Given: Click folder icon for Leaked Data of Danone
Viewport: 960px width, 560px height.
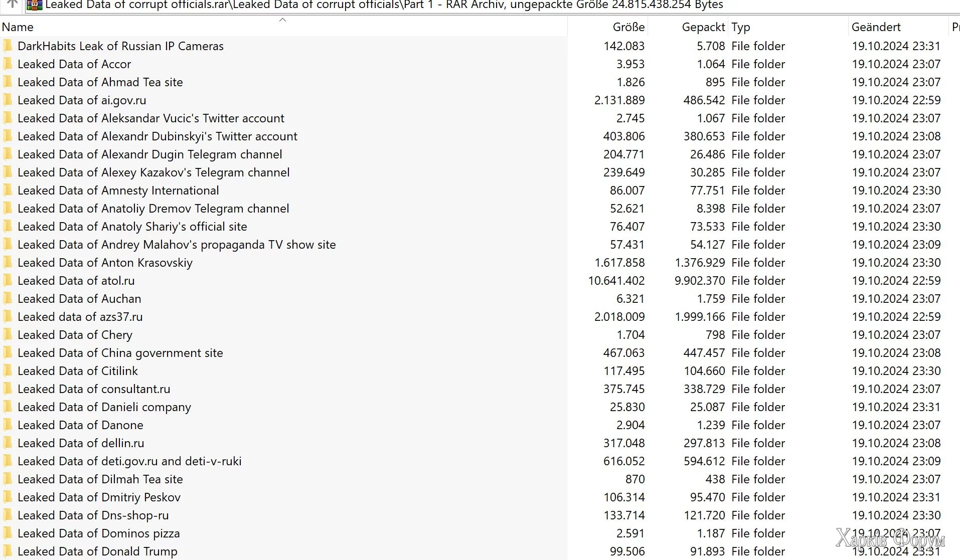Looking at the screenshot, I should [x=8, y=425].
